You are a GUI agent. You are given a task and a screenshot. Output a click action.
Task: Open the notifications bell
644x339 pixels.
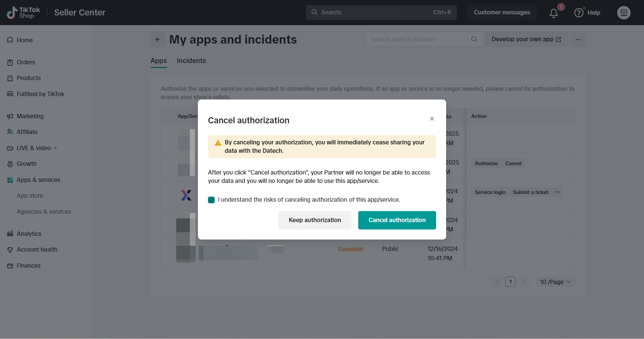click(554, 13)
